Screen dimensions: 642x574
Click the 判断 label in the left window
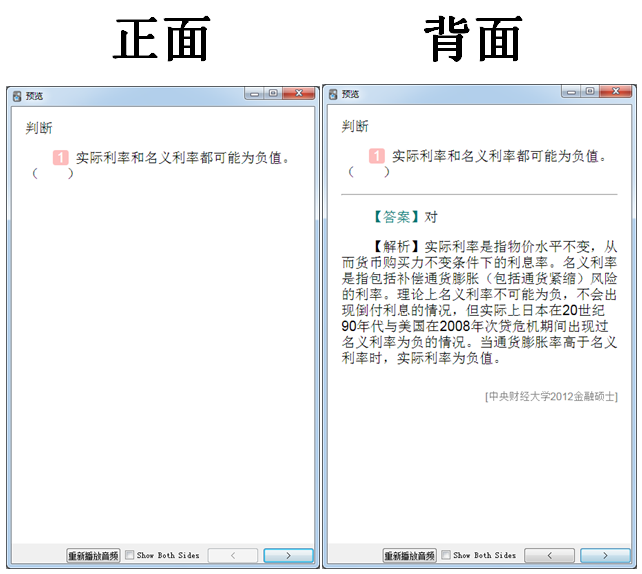pyautogui.click(x=39, y=128)
